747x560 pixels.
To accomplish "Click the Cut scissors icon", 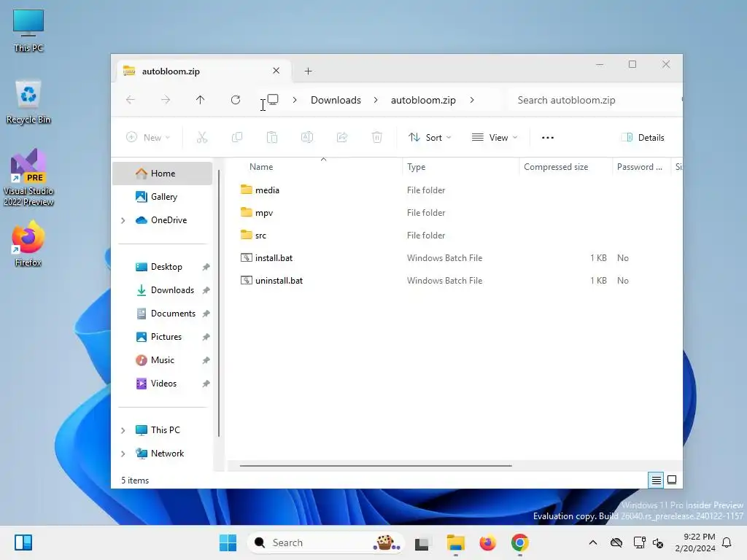I will click(202, 137).
